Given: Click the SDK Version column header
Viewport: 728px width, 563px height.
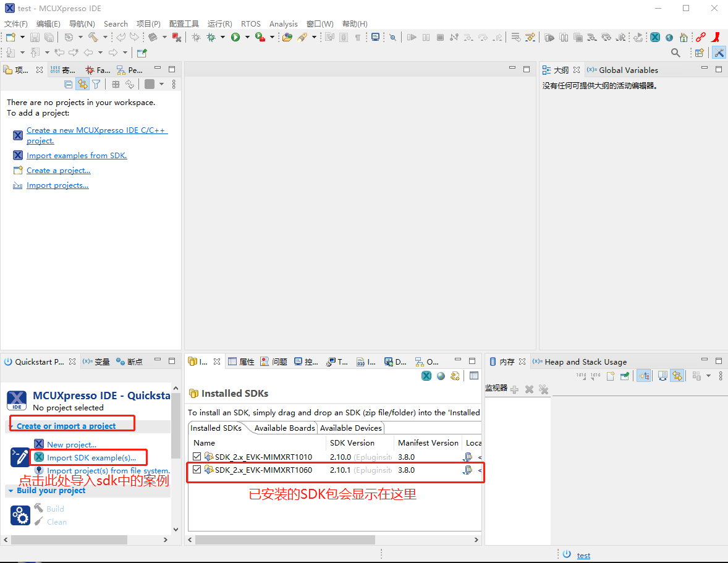Looking at the screenshot, I should pyautogui.click(x=360, y=442).
